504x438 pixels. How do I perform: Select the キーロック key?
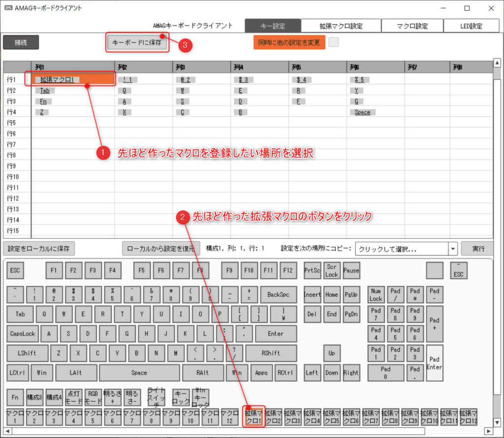181,397
